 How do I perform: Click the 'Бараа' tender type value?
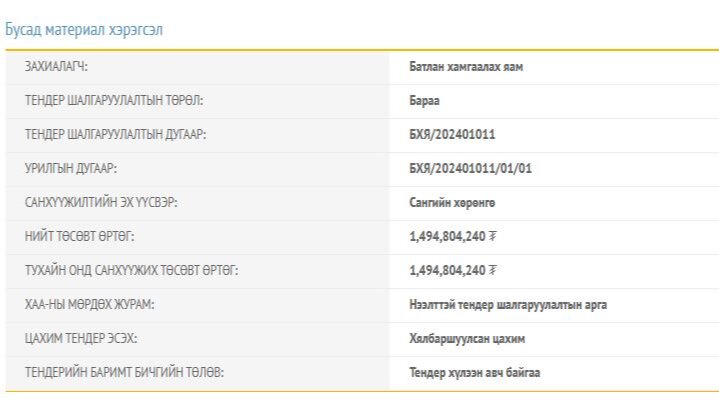(424, 100)
